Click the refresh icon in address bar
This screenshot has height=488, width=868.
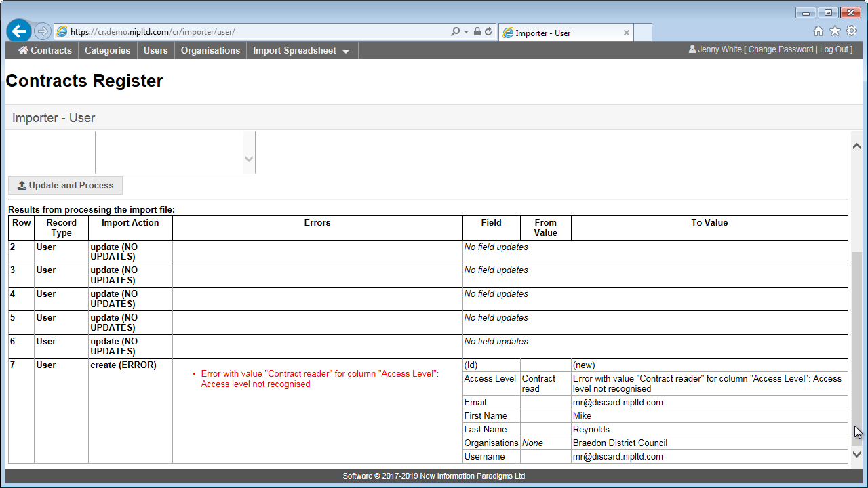click(488, 32)
